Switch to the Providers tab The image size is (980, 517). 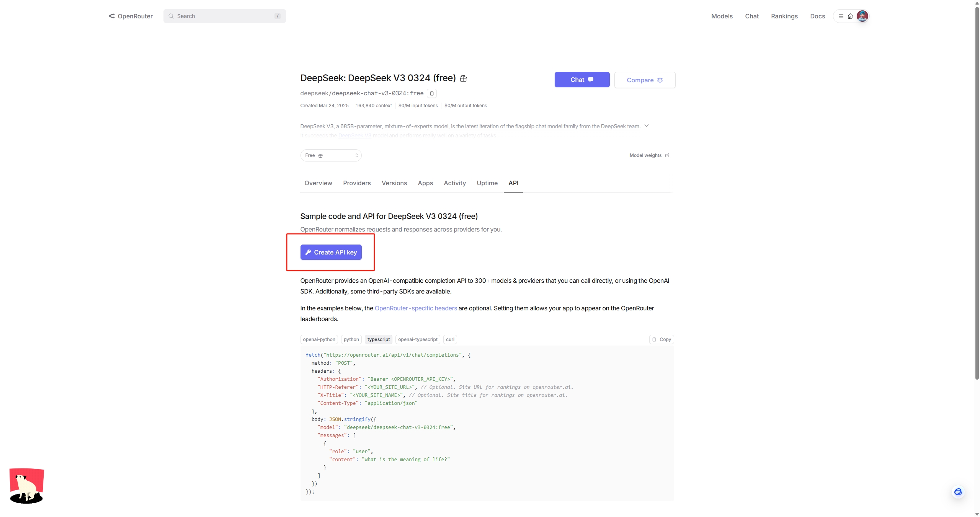point(357,183)
